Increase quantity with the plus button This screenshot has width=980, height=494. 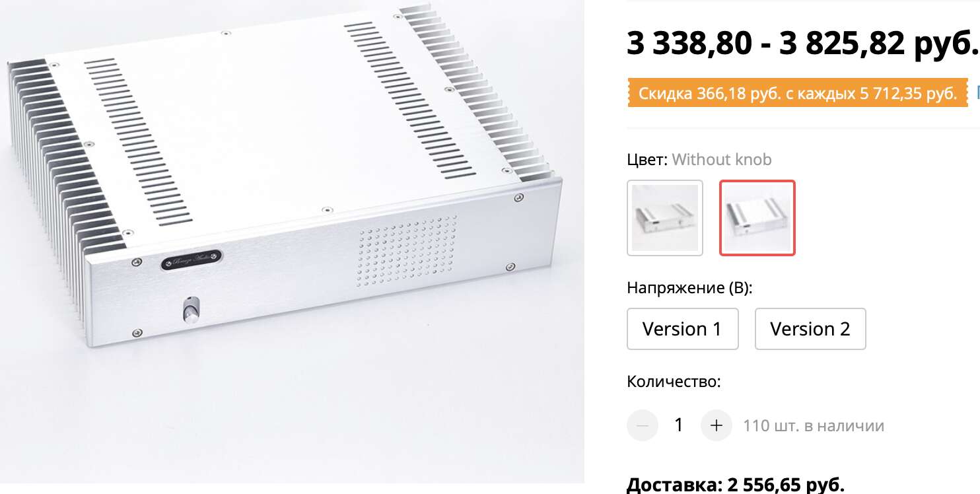point(717,425)
